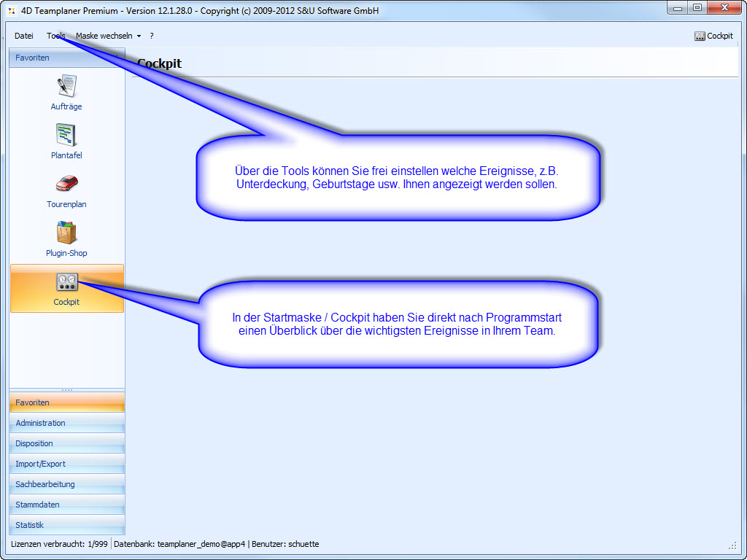Viewport: 747px width, 560px height.
Task: Open the Aufträge icon in Favoriten
Action: (x=66, y=86)
